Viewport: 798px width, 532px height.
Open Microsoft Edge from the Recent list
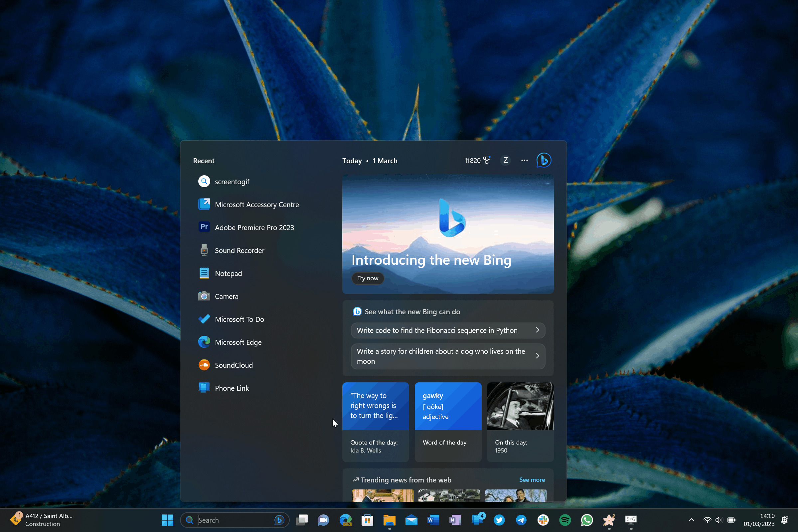point(238,342)
